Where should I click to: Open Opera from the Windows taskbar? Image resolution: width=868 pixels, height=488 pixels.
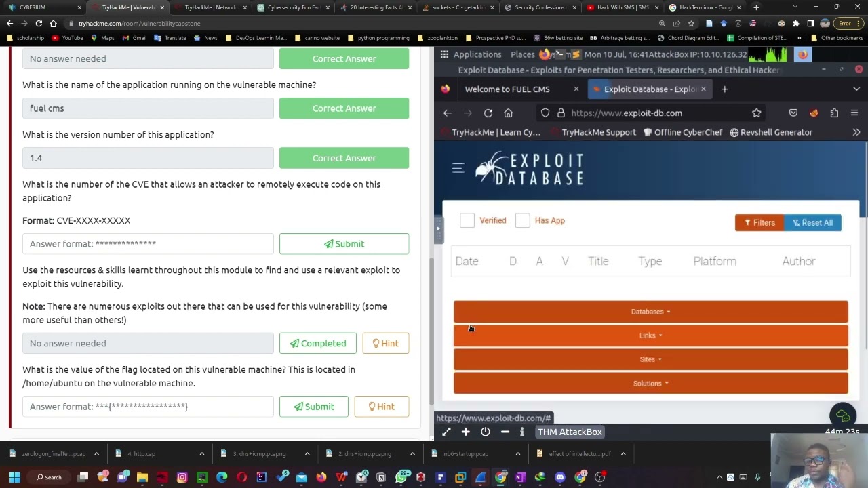pyautogui.click(x=241, y=477)
